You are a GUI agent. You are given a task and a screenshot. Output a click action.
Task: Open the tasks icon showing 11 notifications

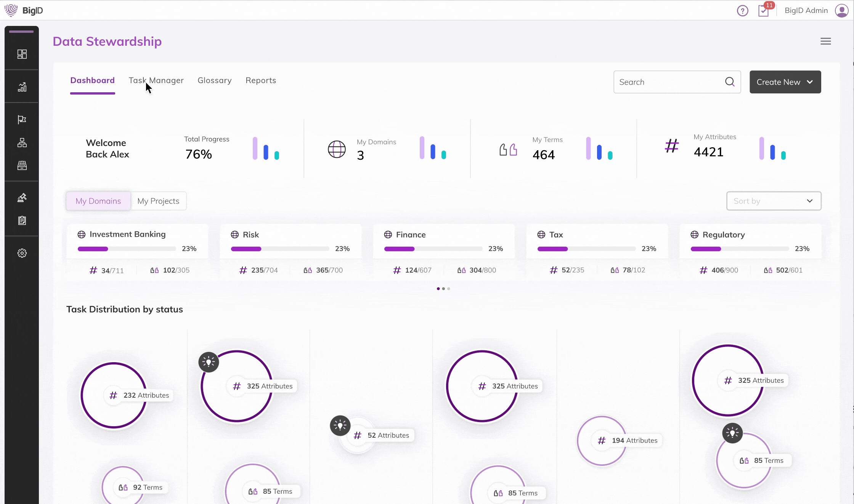tap(763, 11)
